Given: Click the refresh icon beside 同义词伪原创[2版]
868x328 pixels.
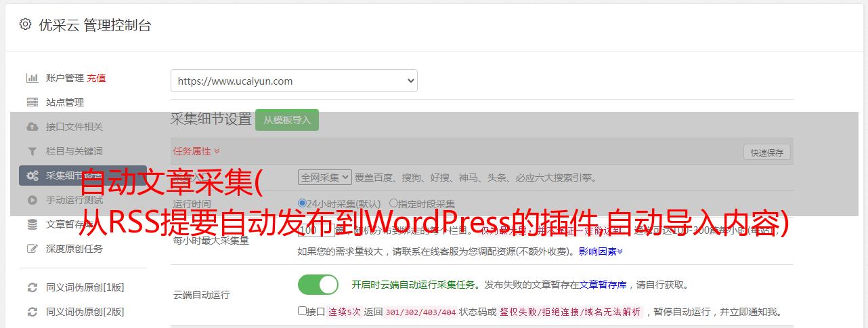Looking at the screenshot, I should click(32, 312).
